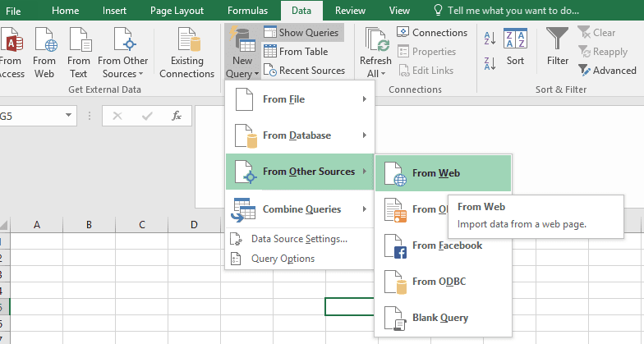Click the Combine Queries submenu arrow
644x344 pixels.
[x=365, y=209]
